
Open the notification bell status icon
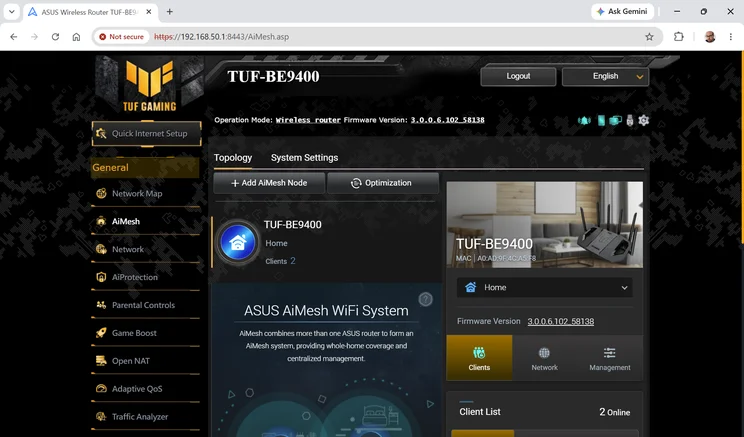[x=584, y=121]
